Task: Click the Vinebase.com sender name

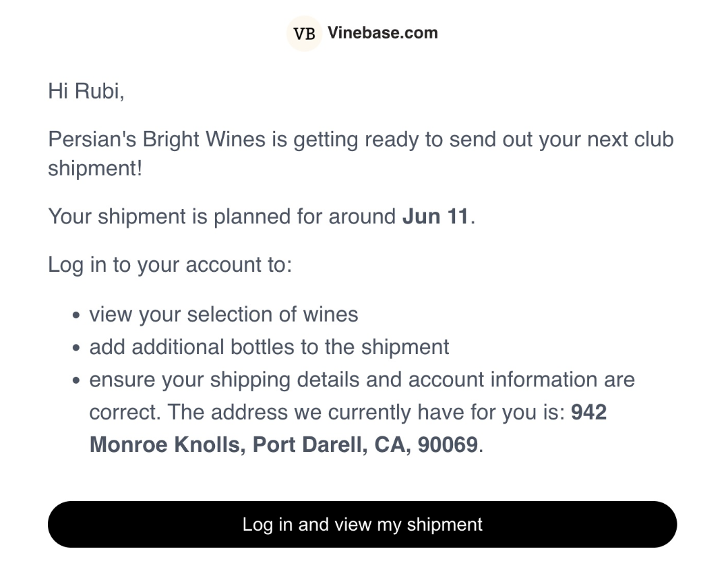Action: 382,33
